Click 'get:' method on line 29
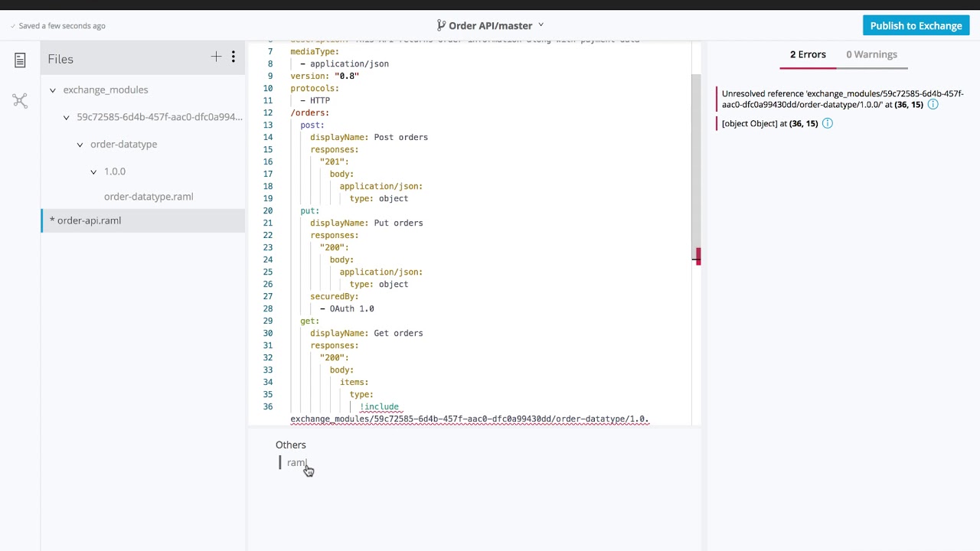980x551 pixels. tap(310, 321)
